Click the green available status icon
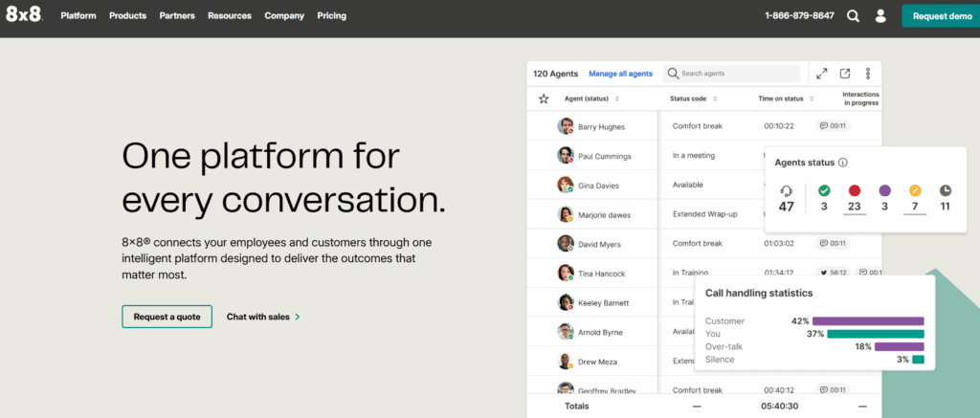Screen dimensions: 980x418 tap(824, 190)
